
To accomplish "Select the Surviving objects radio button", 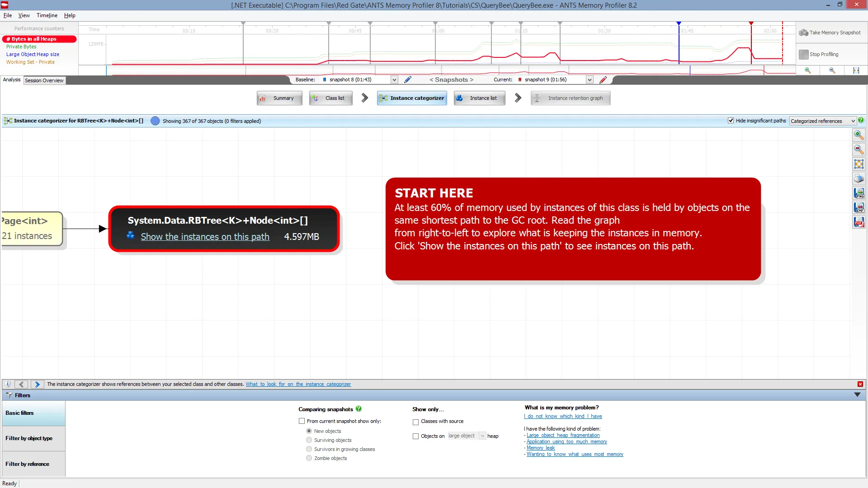I will (309, 440).
